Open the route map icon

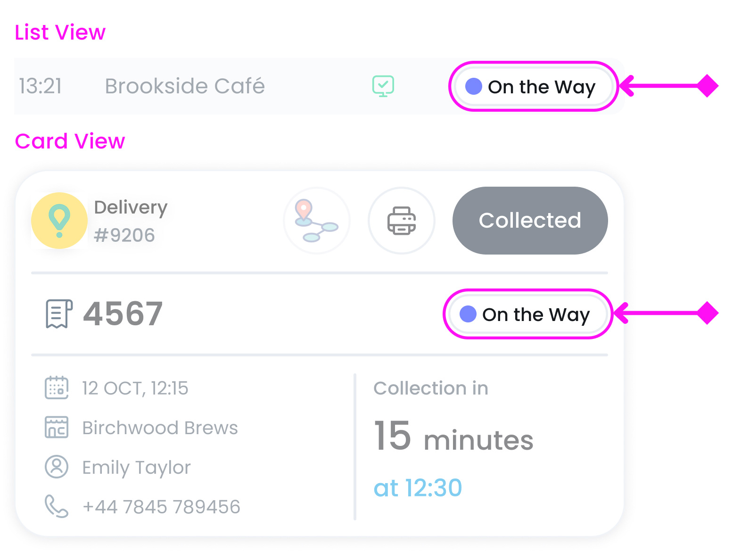(316, 220)
